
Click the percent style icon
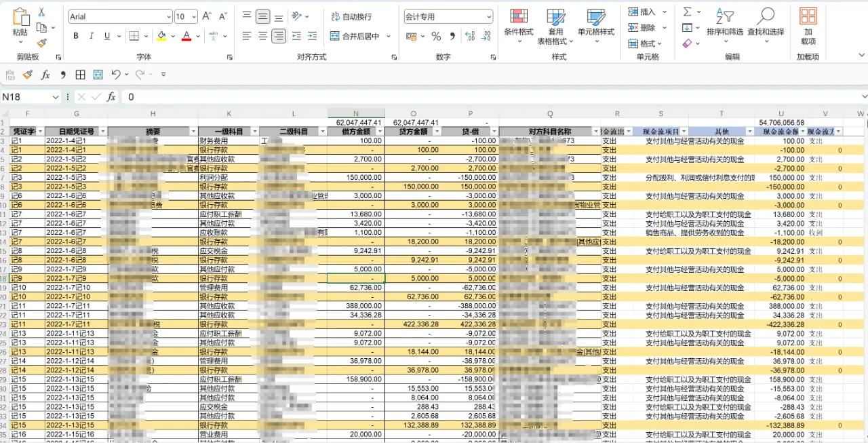coord(436,36)
